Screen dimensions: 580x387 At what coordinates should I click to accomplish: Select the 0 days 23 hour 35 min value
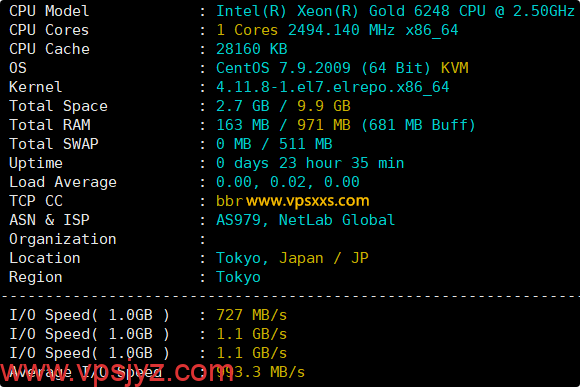(x=310, y=163)
